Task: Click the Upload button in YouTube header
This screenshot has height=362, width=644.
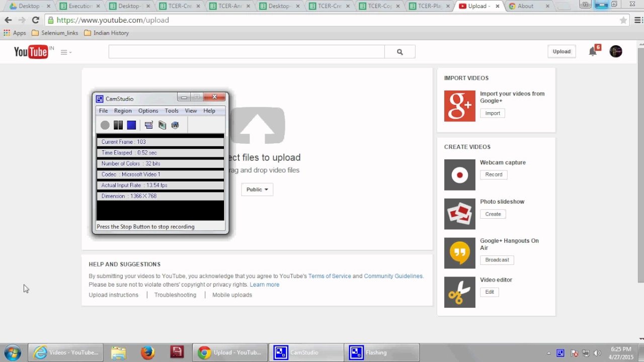Action: coord(561,51)
